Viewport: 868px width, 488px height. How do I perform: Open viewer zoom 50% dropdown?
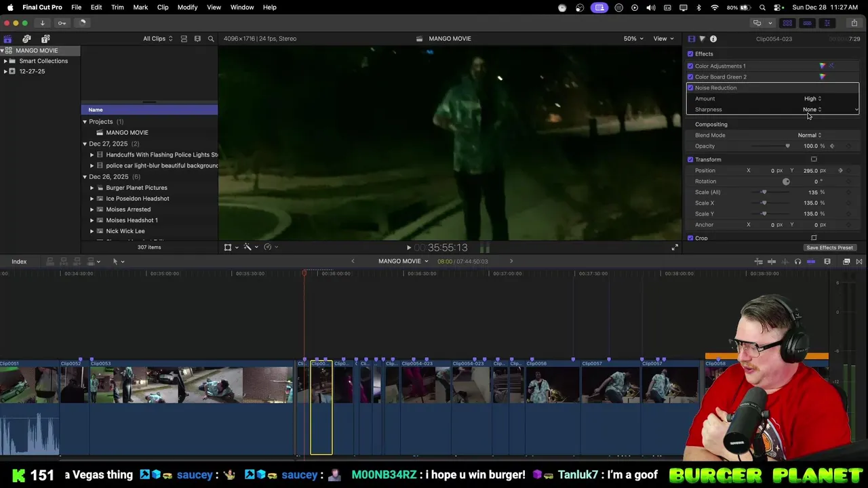pos(633,39)
